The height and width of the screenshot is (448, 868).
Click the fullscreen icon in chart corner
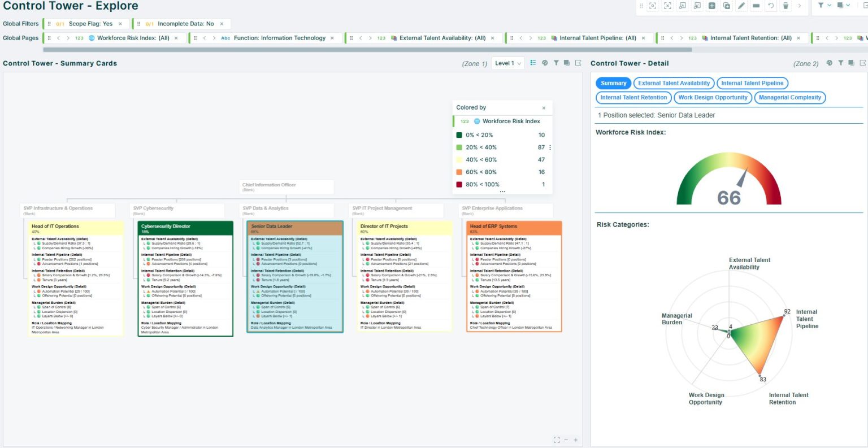coord(557,440)
